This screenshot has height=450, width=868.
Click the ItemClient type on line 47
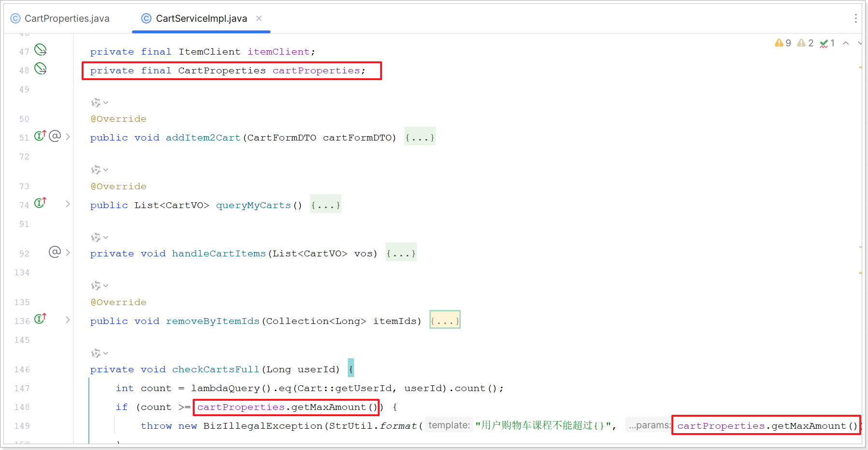point(209,52)
